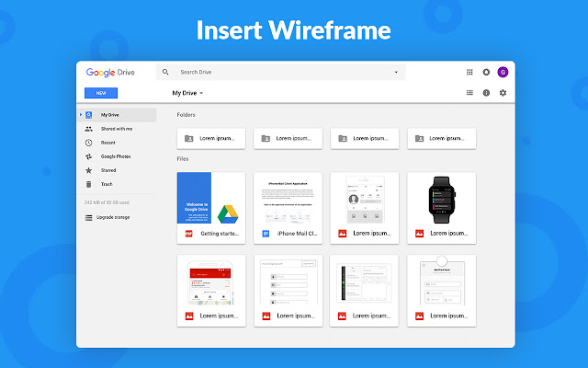This screenshot has width=588, height=368.
Task: Open the purple G account avatar
Action: click(x=503, y=72)
